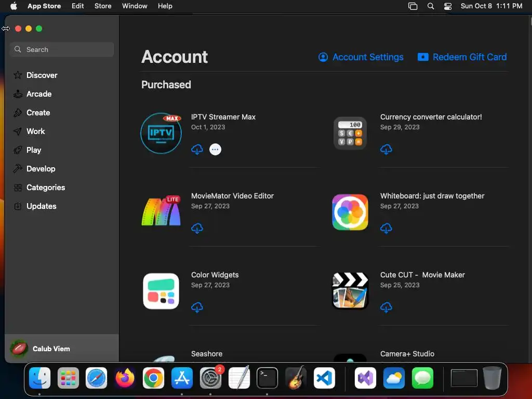
Task: Open Visual Studio Code from Dock
Action: (x=324, y=378)
